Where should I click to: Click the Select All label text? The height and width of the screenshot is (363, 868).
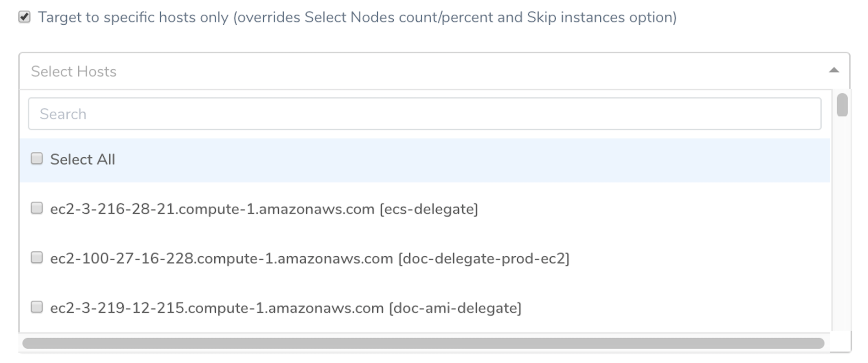click(x=82, y=159)
